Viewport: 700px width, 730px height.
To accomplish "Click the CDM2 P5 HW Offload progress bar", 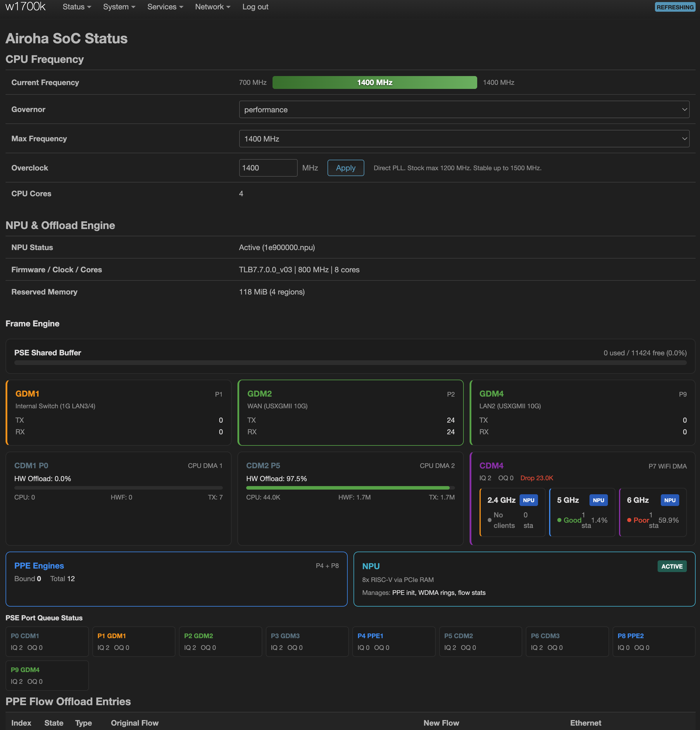I will [350, 488].
